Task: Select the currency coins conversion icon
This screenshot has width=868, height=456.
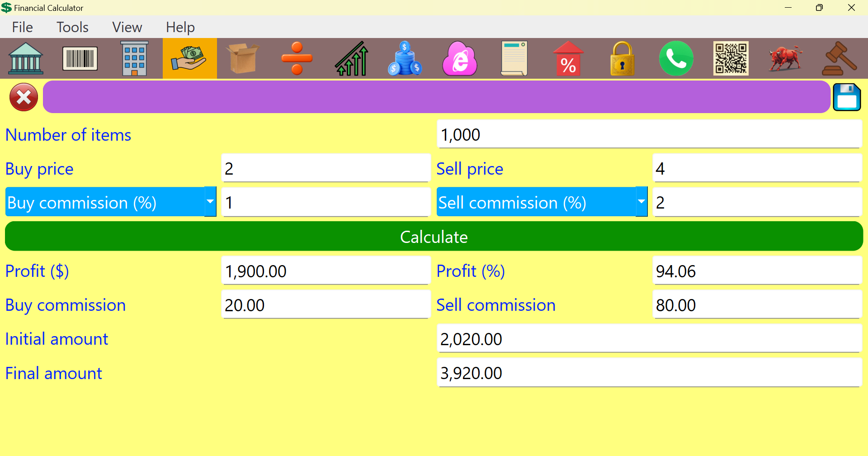Action: (x=405, y=58)
